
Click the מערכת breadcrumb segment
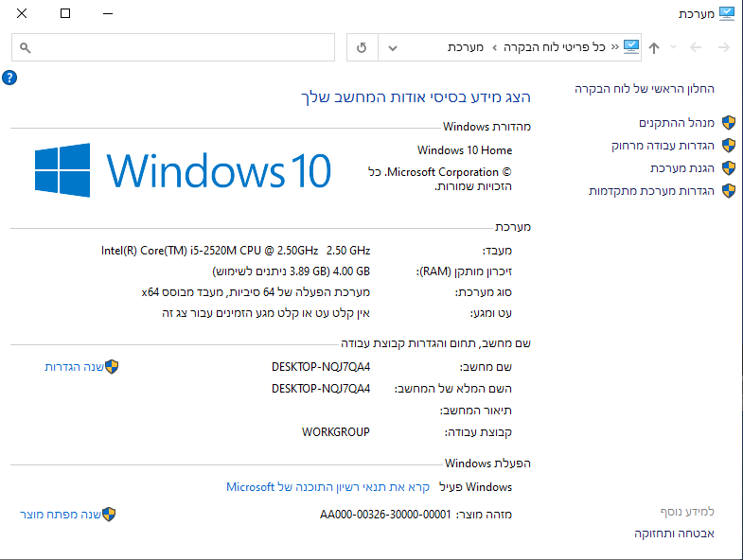tap(466, 47)
